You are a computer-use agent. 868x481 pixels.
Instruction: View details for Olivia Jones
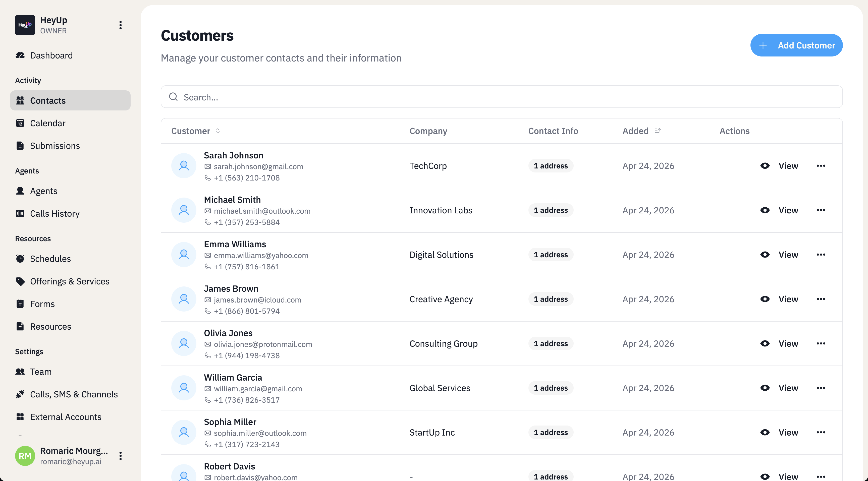click(788, 343)
